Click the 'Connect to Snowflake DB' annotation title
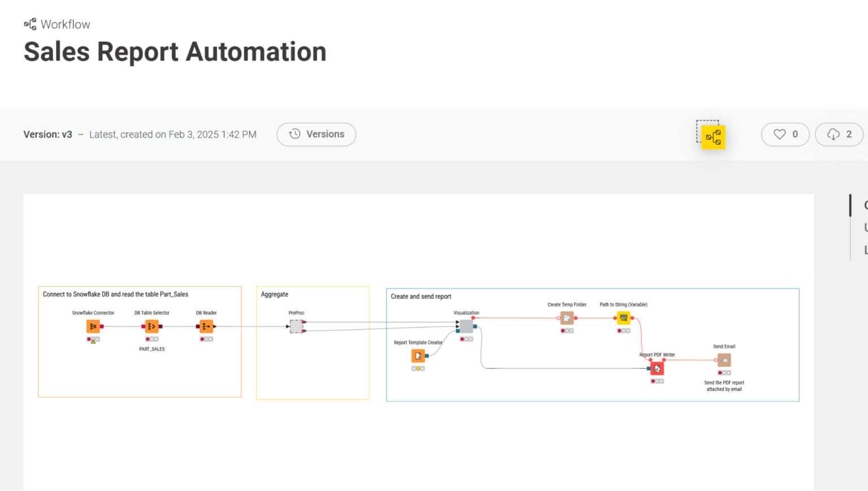This screenshot has height=491, width=868. tap(115, 294)
